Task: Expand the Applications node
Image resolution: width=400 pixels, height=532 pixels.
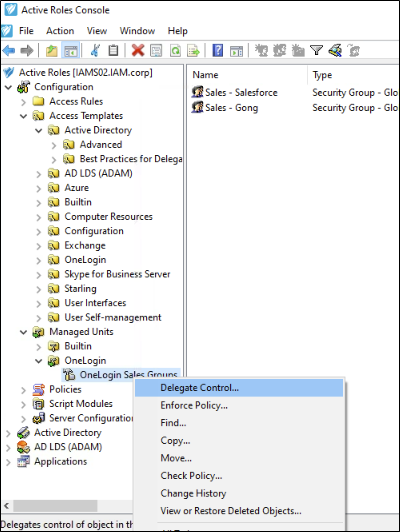Action: pos(8,462)
